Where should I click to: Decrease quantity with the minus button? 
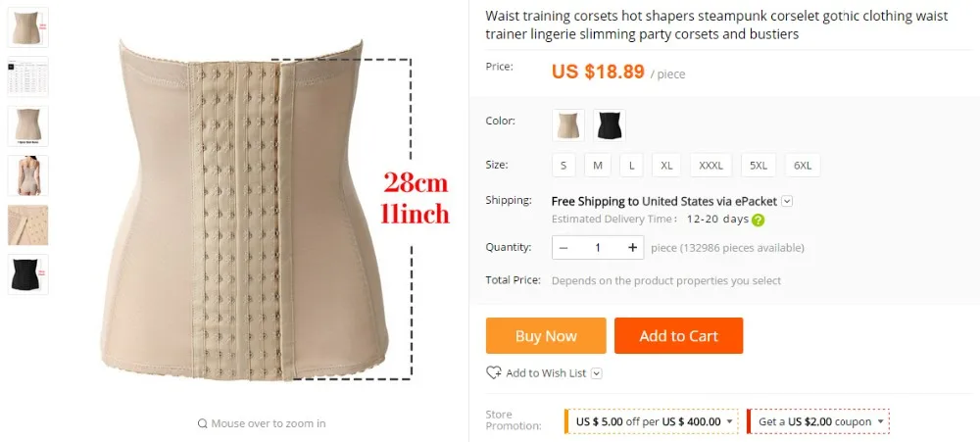[563, 248]
